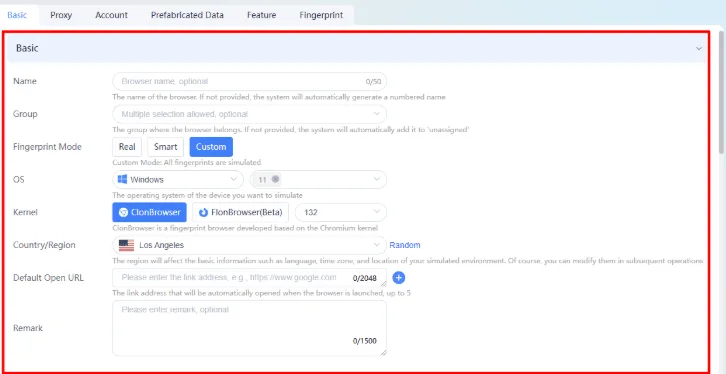The height and width of the screenshot is (374, 726).
Task: Click the 'Fingerprint Mode' label
Action: [x=47, y=147]
